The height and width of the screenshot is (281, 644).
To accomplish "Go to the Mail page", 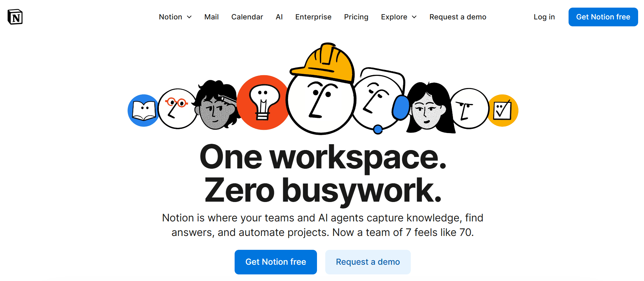I will click(x=211, y=17).
